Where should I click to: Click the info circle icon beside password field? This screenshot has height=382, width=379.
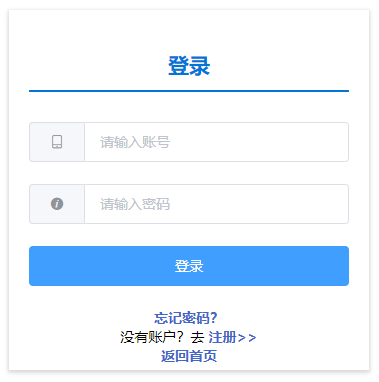[x=57, y=204]
